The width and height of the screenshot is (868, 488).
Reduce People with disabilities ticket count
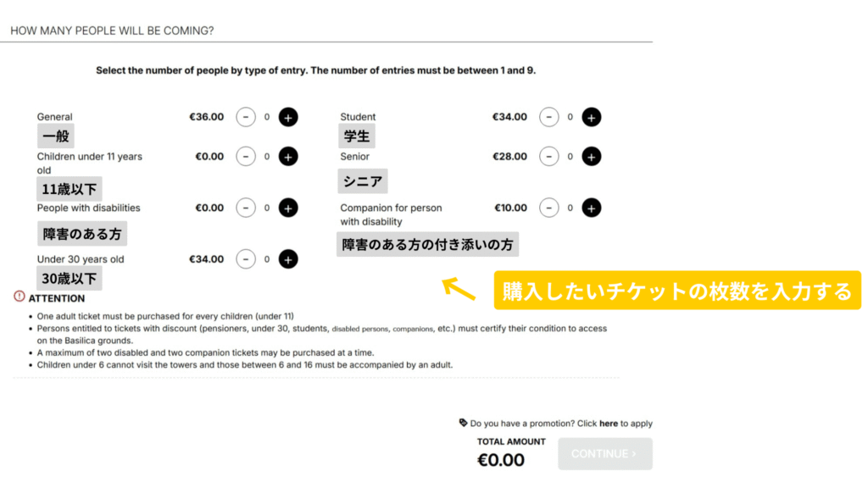pyautogui.click(x=246, y=208)
